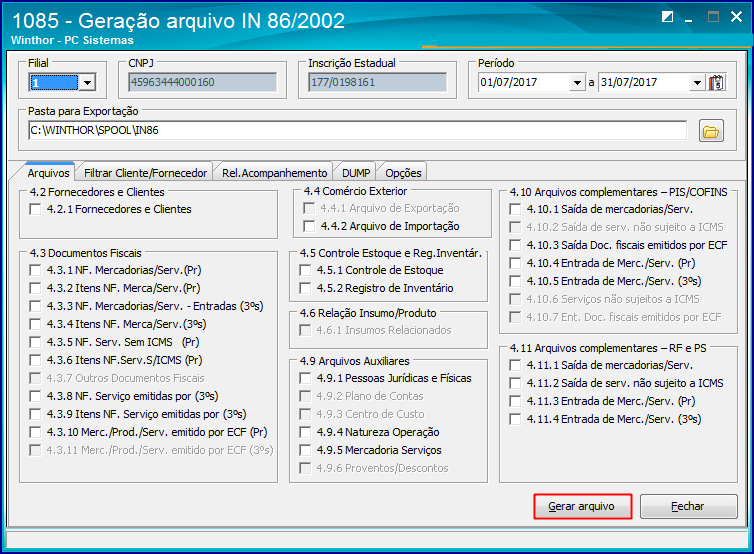
Task: Select the Arquivos tab
Action: [48, 173]
